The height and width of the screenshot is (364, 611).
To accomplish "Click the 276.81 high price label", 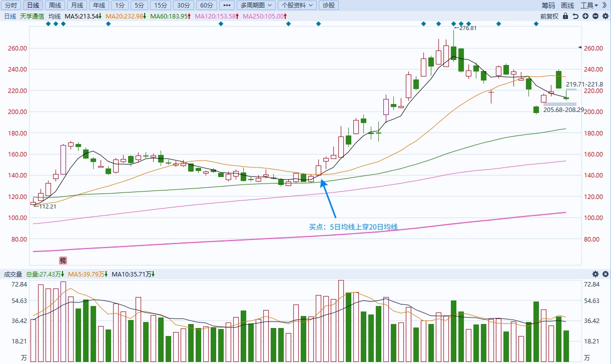I will click(467, 28).
